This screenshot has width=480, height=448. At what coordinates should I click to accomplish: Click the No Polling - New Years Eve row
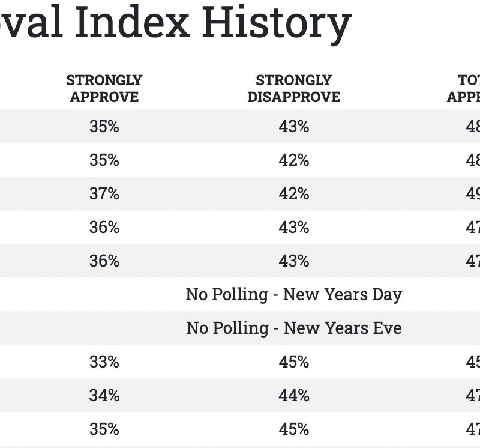(x=293, y=328)
